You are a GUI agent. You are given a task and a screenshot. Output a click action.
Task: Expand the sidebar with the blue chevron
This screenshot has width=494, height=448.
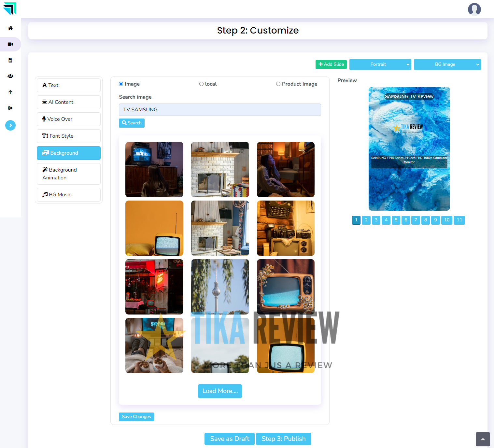tap(10, 125)
